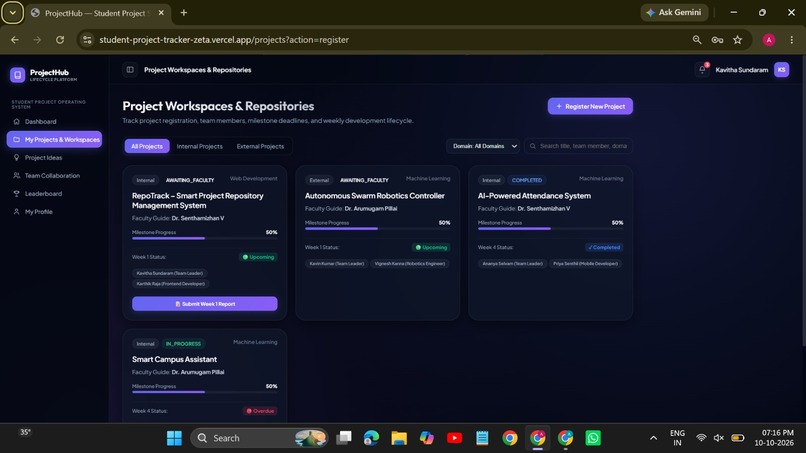806x453 pixels.
Task: Toggle the sidebar panel icon
Action: pos(130,70)
